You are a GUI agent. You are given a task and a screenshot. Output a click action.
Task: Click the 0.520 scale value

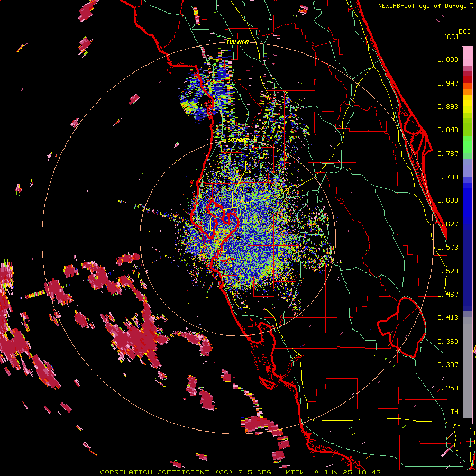click(448, 271)
